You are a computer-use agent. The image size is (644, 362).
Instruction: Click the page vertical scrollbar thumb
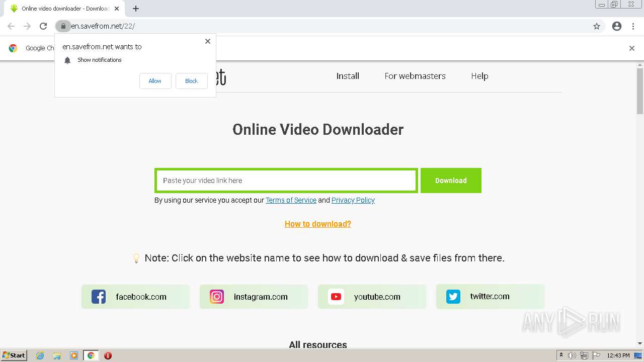click(x=640, y=90)
